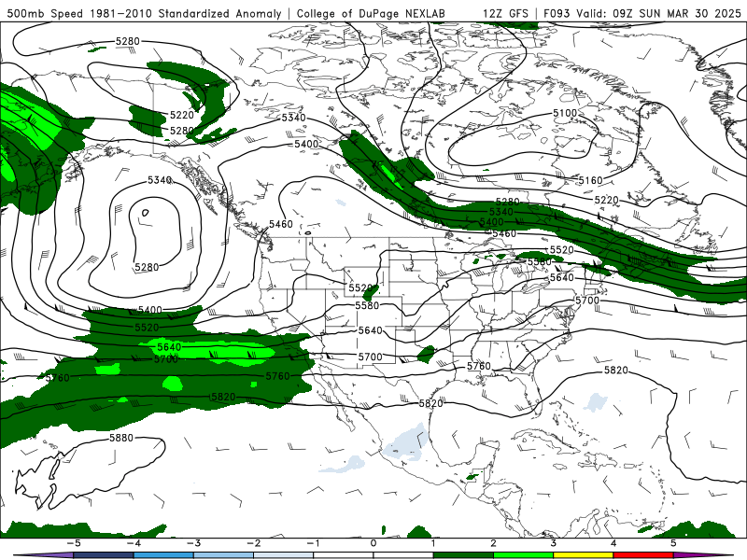Viewport: 747px width, 560px height.
Task: Click the '500mb Speed 1981-2010 Standardized Anomaly' title
Action: [144, 13]
